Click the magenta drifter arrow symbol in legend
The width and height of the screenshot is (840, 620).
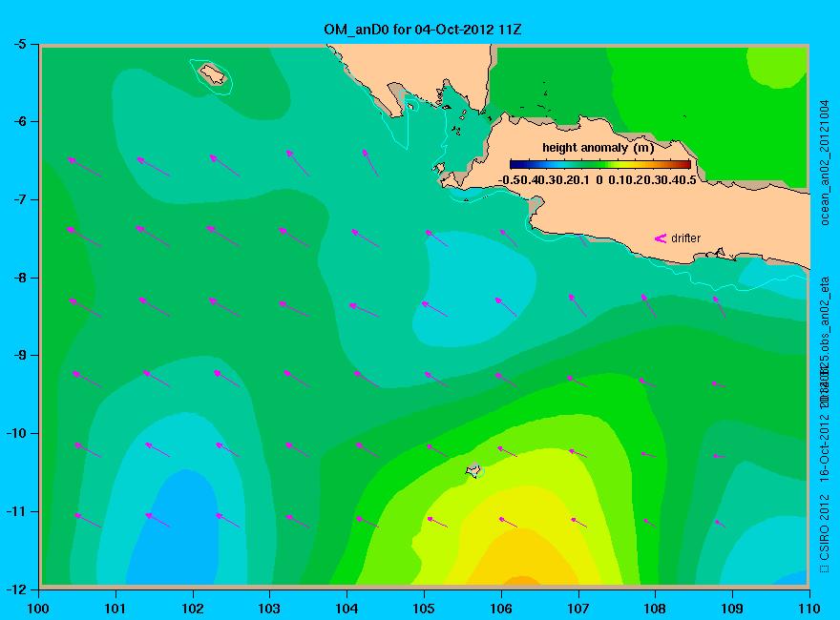coord(660,238)
